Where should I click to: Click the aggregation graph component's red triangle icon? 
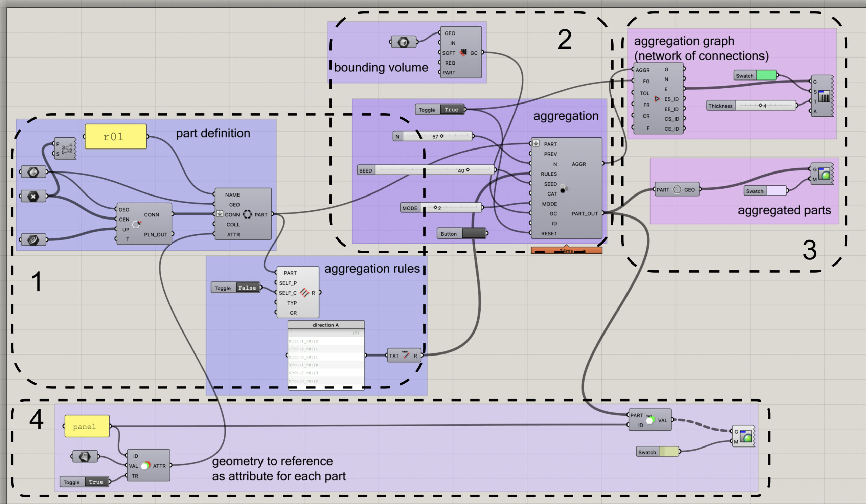(x=657, y=99)
